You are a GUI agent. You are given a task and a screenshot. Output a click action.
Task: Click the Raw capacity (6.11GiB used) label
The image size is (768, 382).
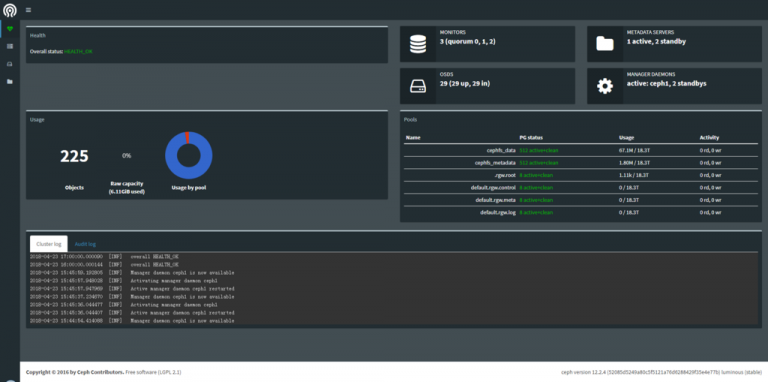point(127,188)
